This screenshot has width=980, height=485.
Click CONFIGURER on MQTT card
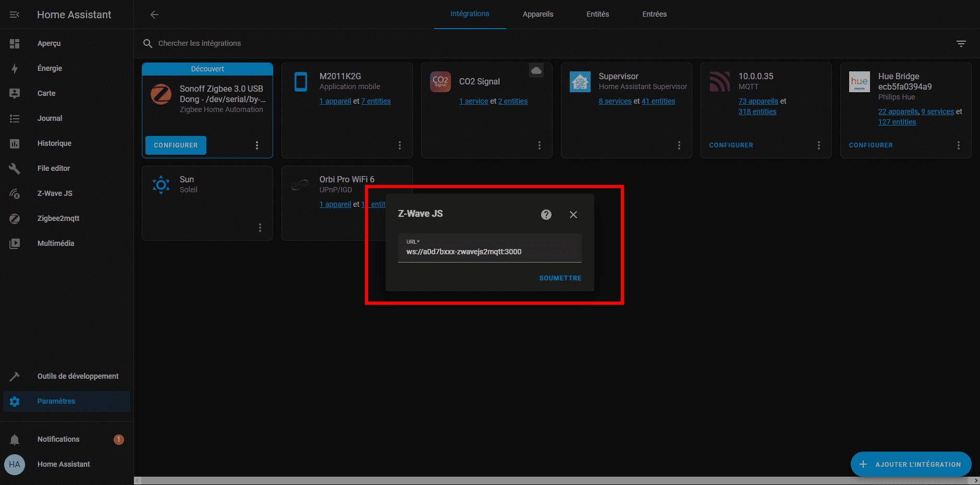(731, 145)
